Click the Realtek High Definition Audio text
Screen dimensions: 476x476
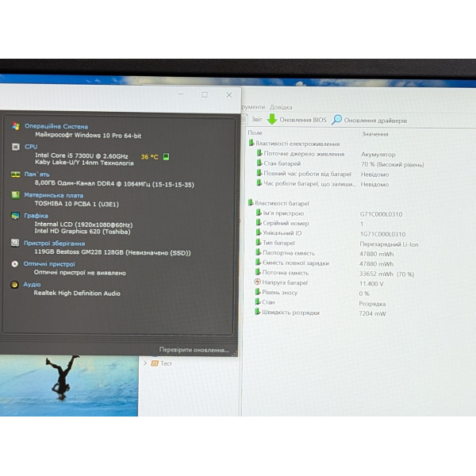click(77, 293)
